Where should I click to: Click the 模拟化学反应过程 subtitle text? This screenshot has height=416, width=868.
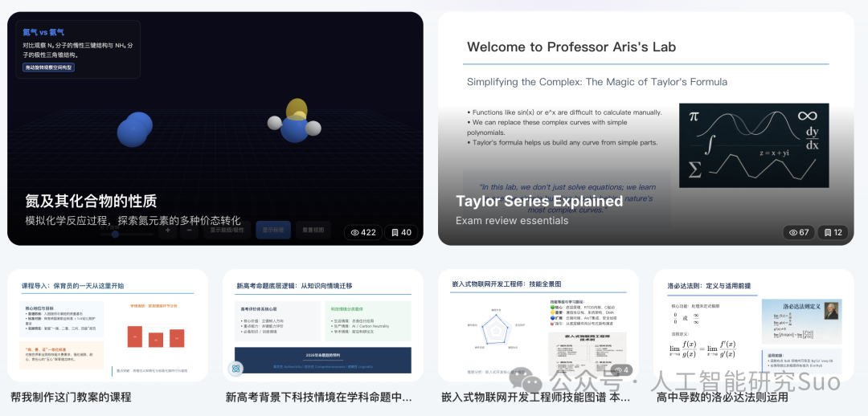(133, 220)
